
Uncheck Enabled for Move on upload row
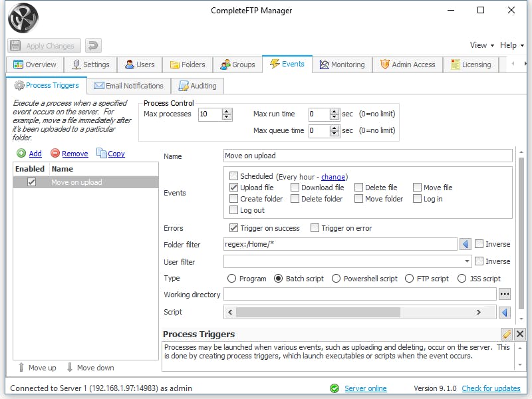pos(31,182)
